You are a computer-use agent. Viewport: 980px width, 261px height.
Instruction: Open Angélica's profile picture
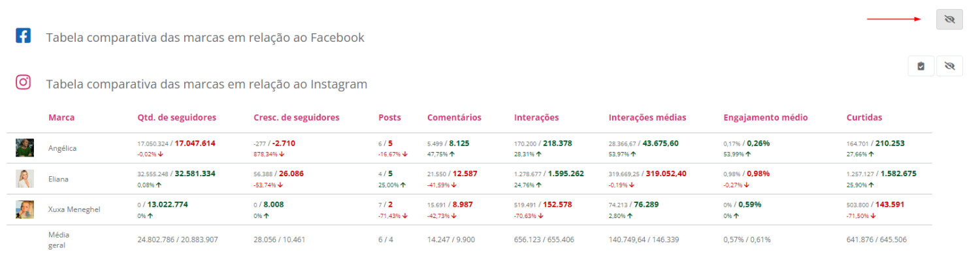point(25,147)
